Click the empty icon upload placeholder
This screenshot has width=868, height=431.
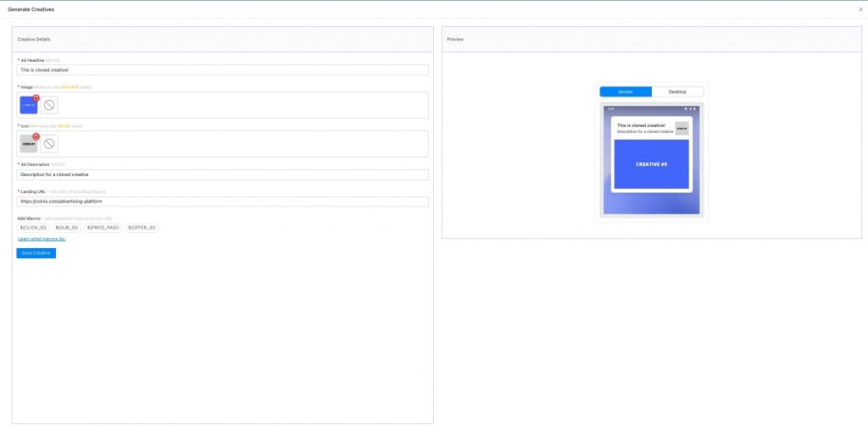tap(49, 144)
